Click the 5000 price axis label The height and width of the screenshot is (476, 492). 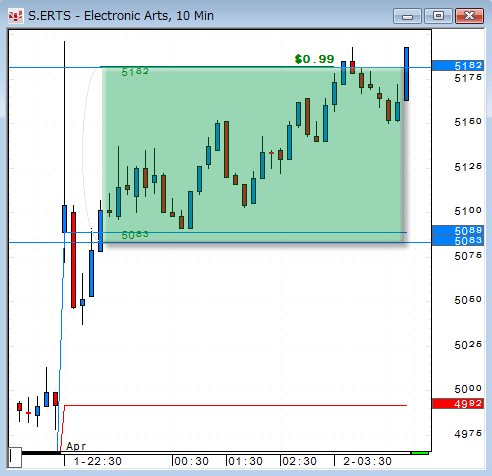point(468,389)
